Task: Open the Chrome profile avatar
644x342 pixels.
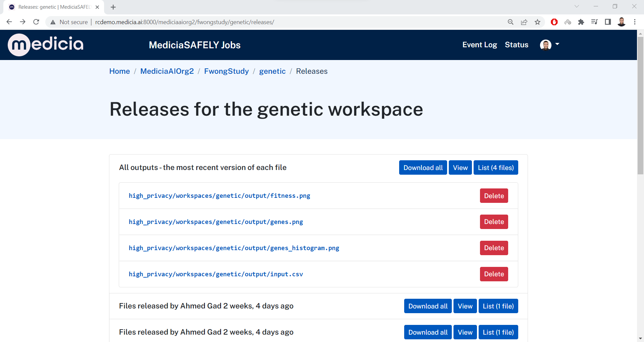Action: point(621,22)
